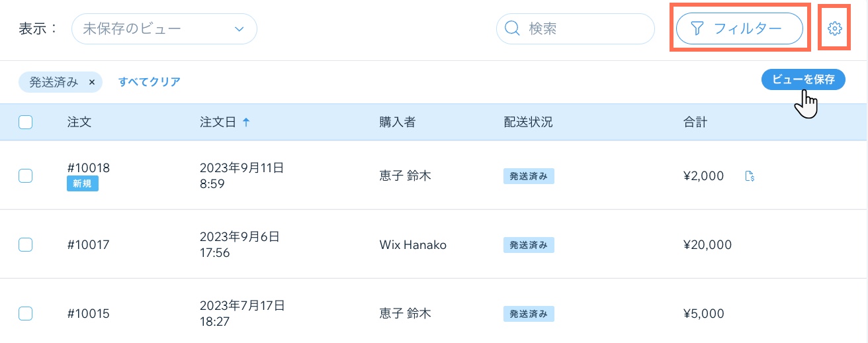Click the すべてクリア link

click(150, 82)
